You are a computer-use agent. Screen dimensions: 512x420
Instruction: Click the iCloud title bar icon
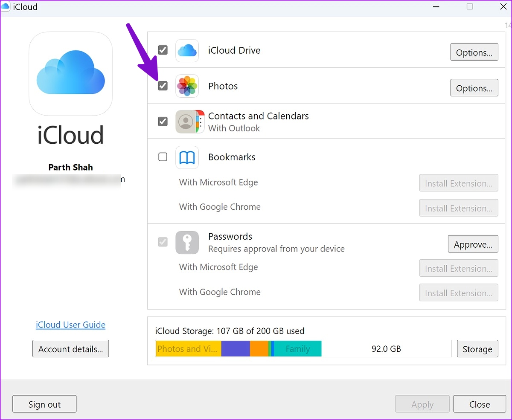[6, 6]
